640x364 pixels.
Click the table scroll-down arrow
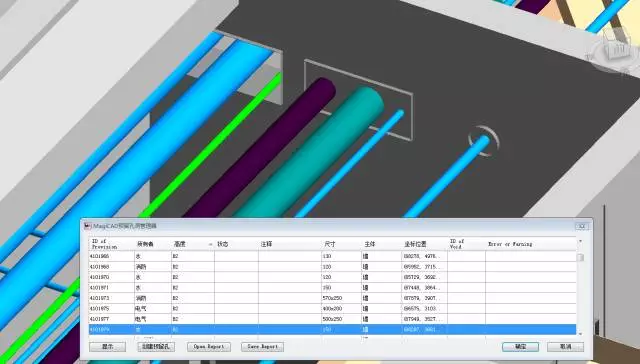point(580,334)
